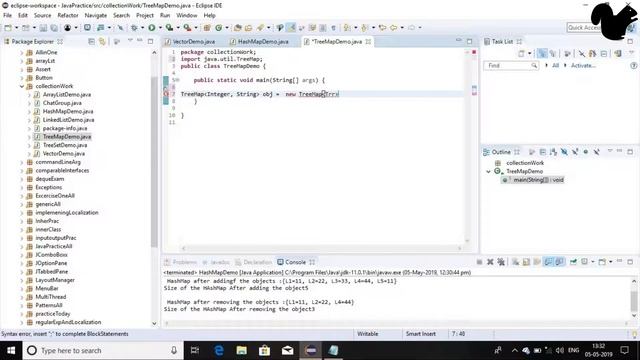Open the File menu
The image size is (640, 360).
pos(7,16)
